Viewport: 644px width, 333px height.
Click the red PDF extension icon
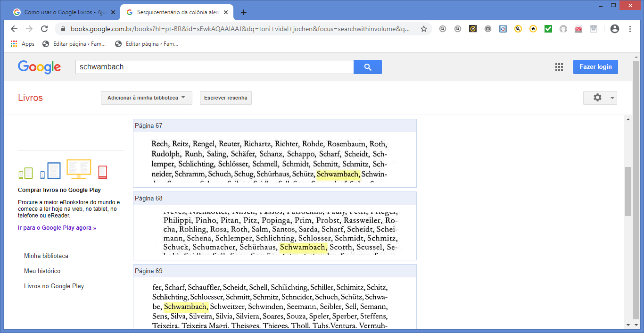click(578, 29)
